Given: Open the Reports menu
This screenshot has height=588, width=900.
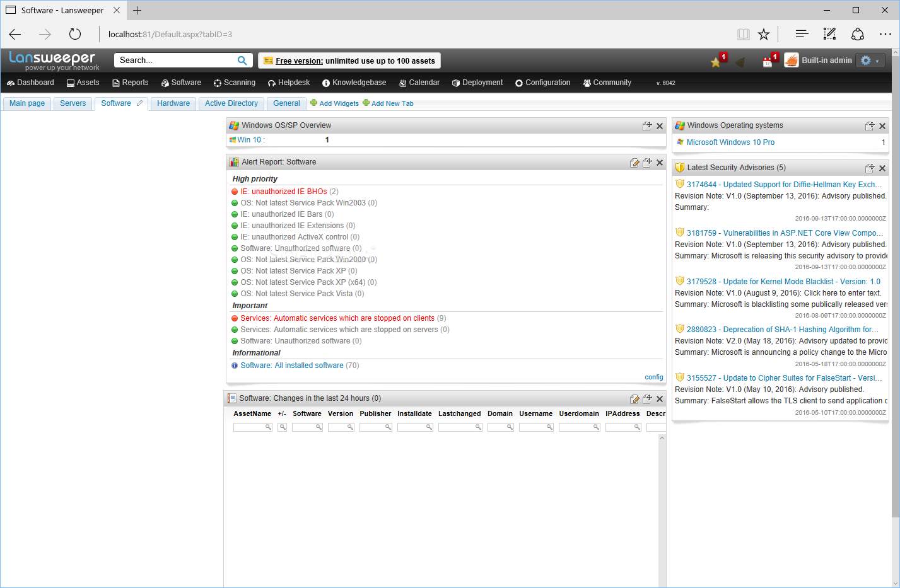Looking at the screenshot, I should [131, 83].
